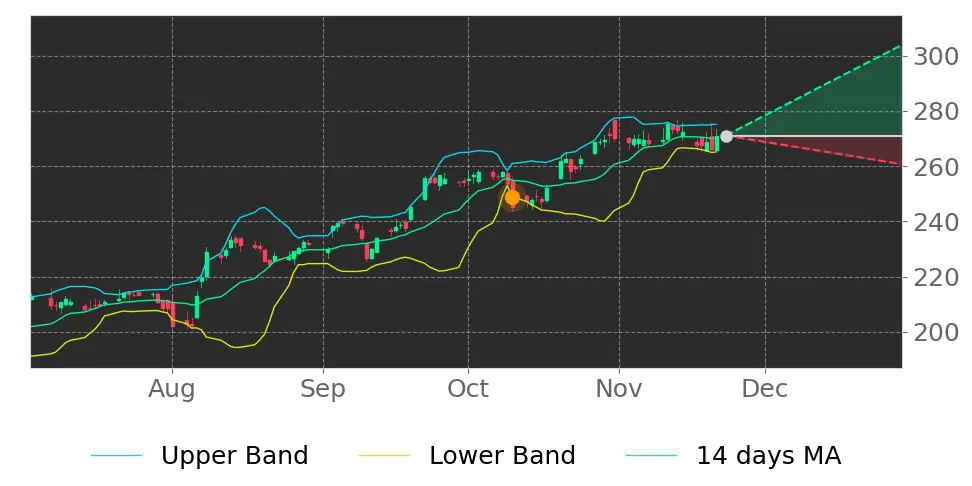Screen dimensions: 972x486
Task: Click the white current-price dot
Action: tap(726, 136)
